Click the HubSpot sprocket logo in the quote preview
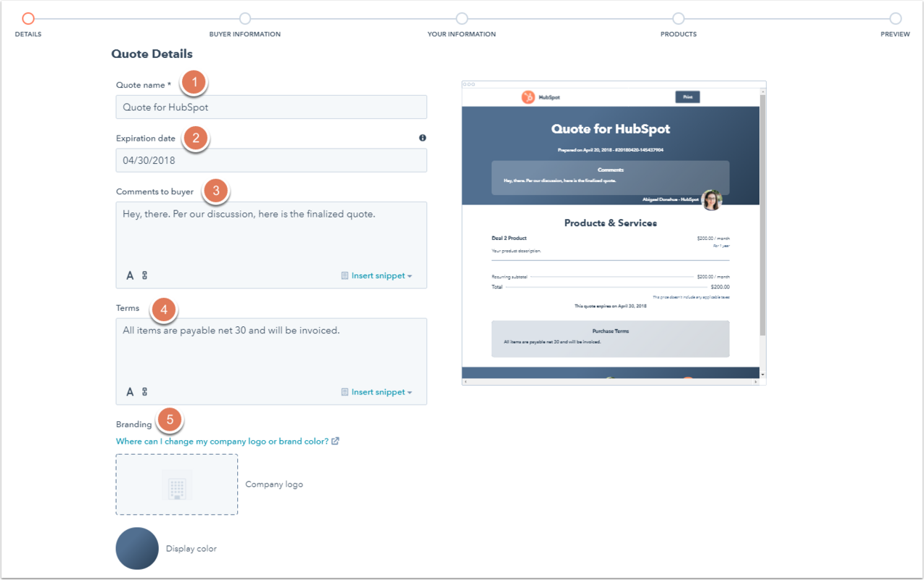The height and width of the screenshot is (580, 924). click(529, 97)
